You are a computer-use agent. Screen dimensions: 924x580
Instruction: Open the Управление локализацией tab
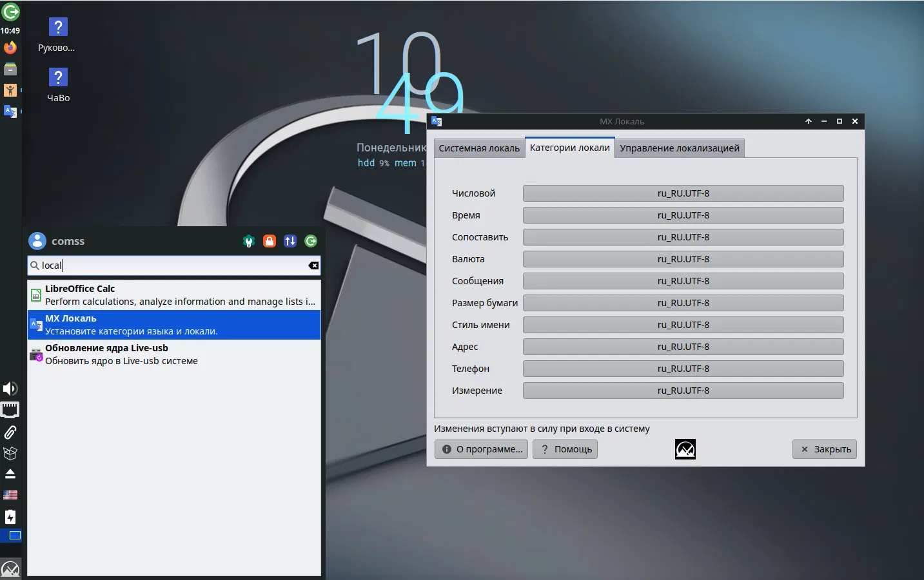click(680, 148)
